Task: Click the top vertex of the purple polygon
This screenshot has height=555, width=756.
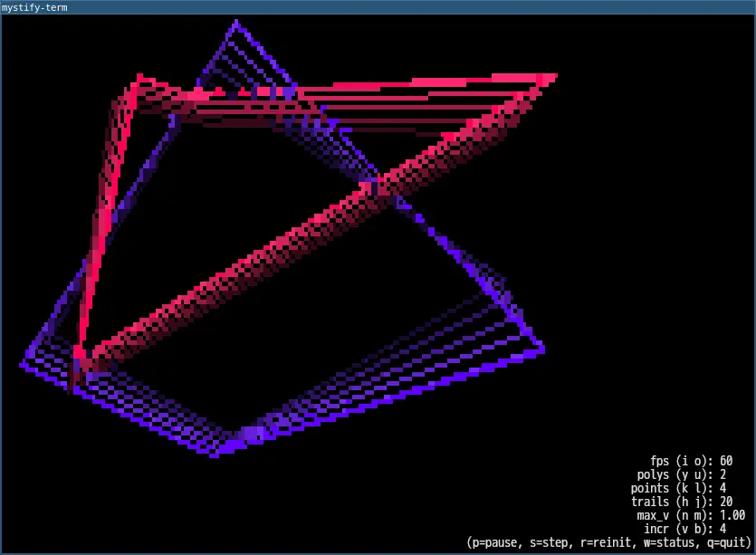Action: (235, 24)
